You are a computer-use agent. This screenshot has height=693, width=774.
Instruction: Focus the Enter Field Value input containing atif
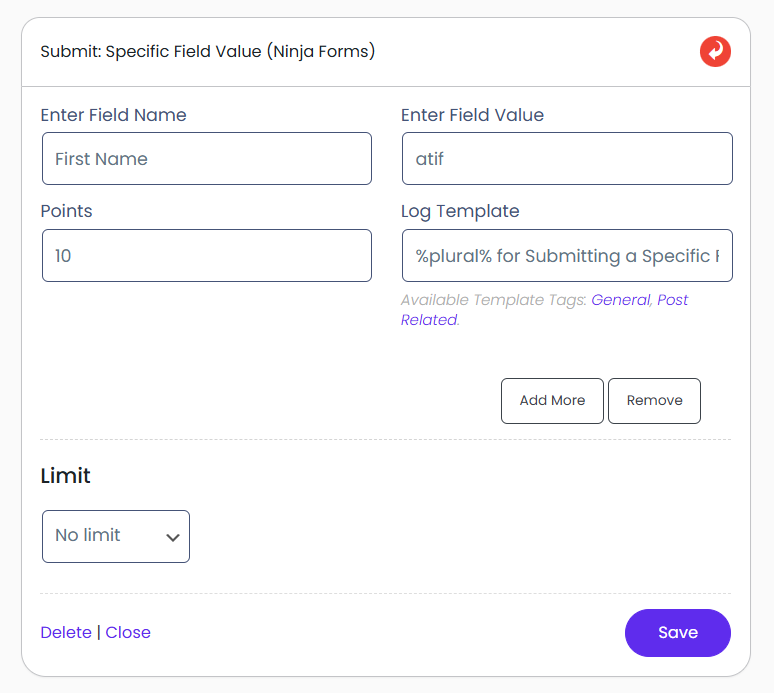point(567,159)
